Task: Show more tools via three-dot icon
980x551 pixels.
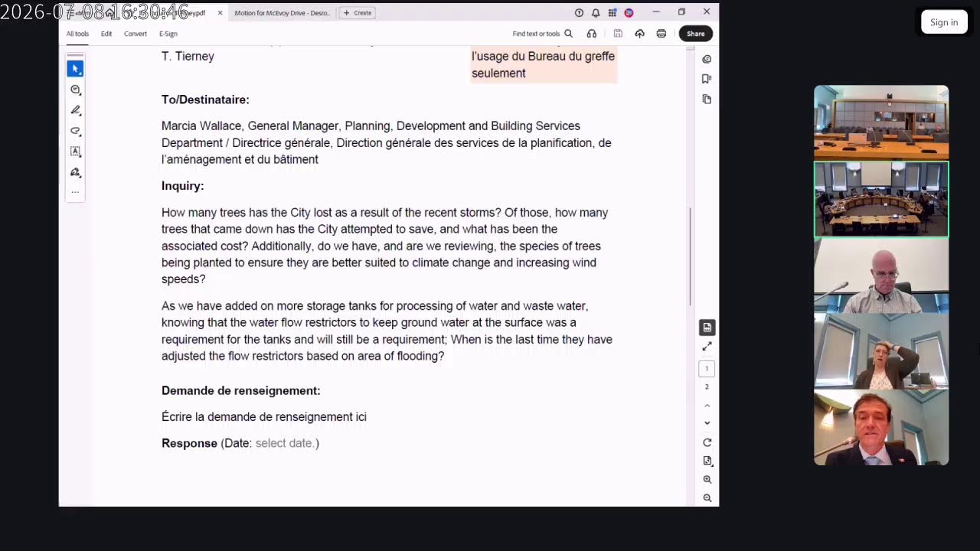Action: pos(75,191)
